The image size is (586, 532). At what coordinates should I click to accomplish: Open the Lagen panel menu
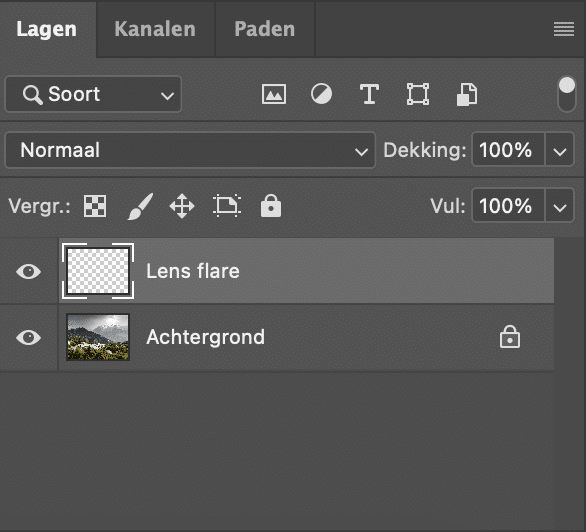click(x=564, y=29)
